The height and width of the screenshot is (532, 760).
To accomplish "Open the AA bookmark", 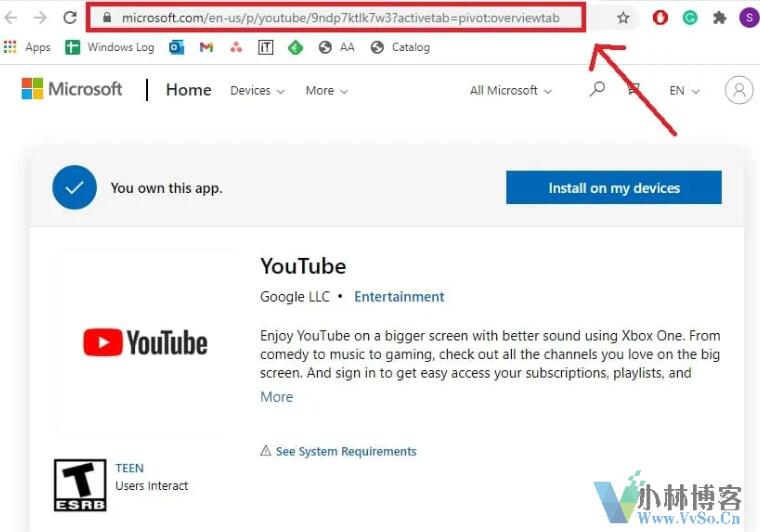I will tap(337, 47).
